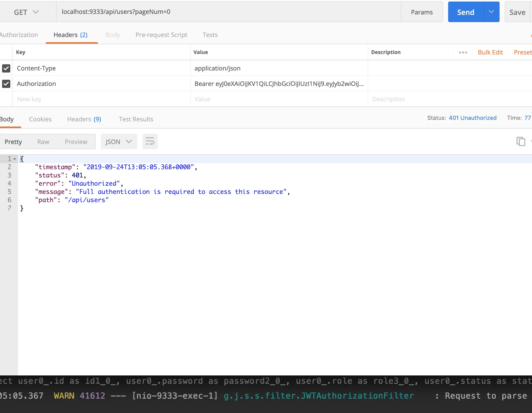Open the three-dot options menu in header row
Image resolution: width=532 pixels, height=413 pixels.
pos(463,52)
